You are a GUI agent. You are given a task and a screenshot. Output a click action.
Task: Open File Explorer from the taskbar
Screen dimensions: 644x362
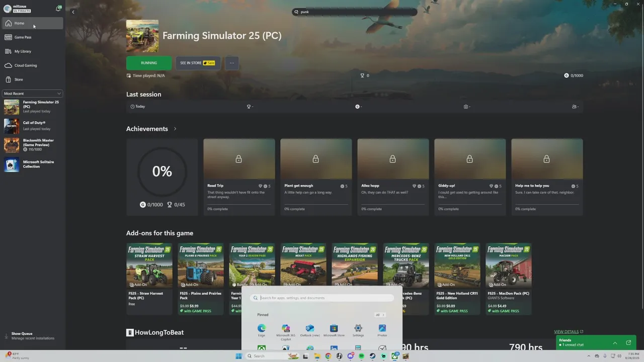click(x=317, y=356)
